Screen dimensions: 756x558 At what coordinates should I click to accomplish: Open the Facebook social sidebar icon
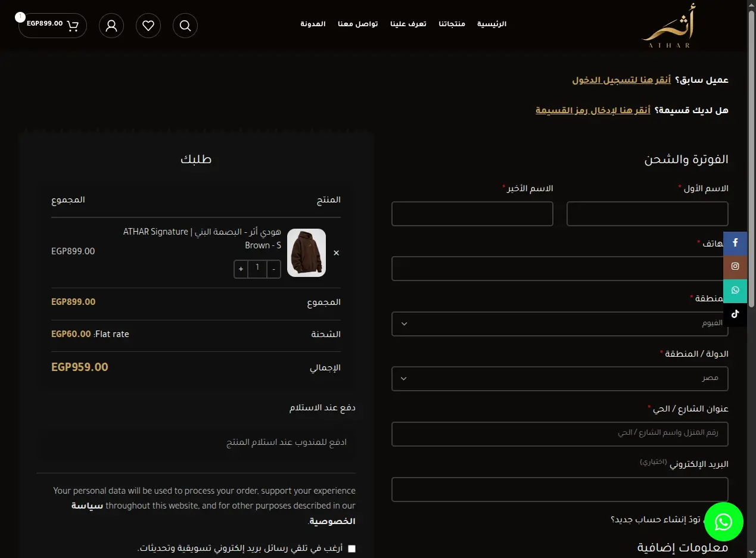(735, 243)
